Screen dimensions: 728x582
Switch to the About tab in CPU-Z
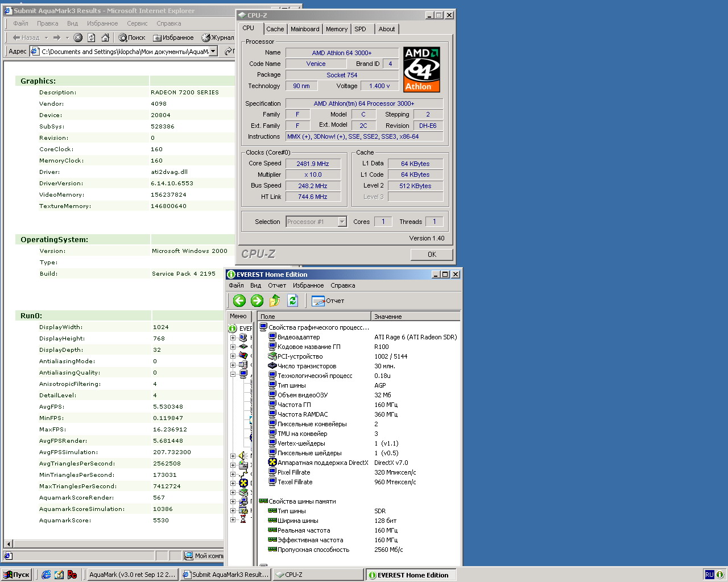tap(387, 29)
